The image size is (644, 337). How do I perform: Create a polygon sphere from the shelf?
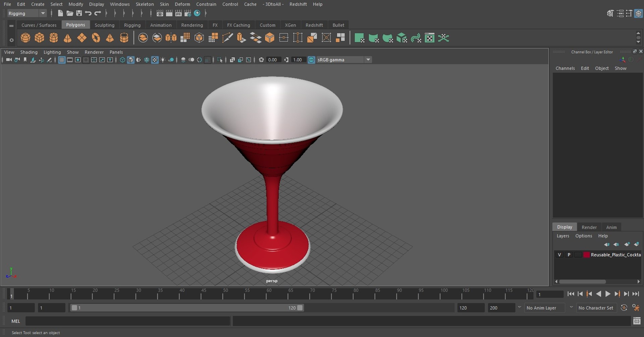coord(25,38)
